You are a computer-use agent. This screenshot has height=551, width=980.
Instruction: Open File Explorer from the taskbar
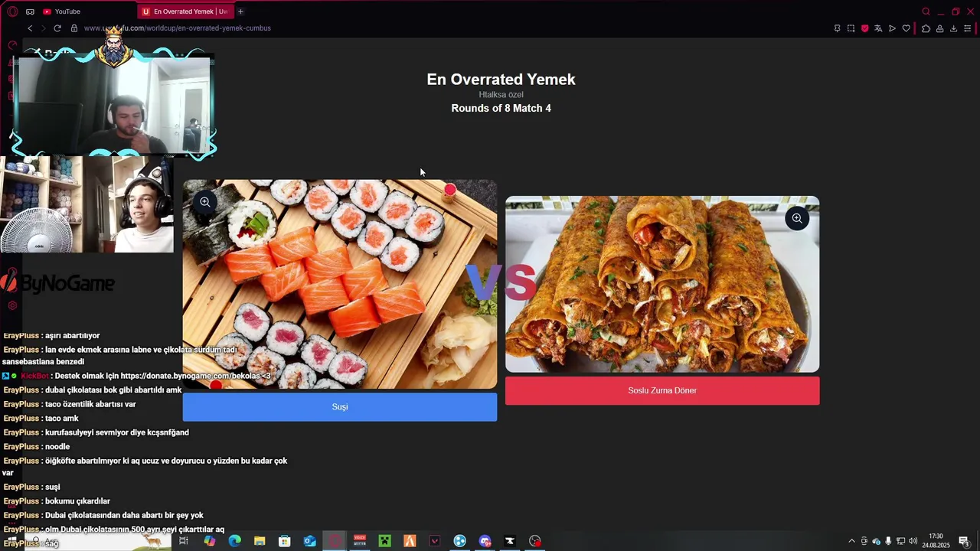click(x=260, y=541)
